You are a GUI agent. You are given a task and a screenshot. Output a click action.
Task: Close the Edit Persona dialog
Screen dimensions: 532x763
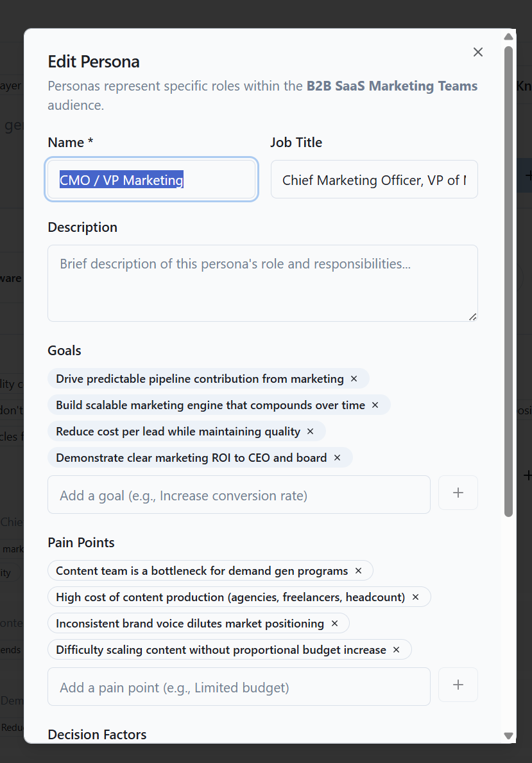477,52
